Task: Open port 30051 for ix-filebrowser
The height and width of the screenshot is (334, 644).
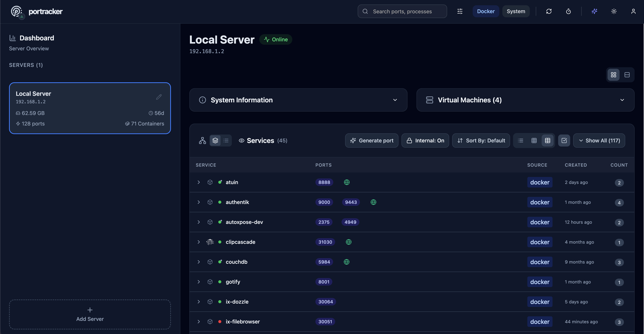Action: pos(325,321)
